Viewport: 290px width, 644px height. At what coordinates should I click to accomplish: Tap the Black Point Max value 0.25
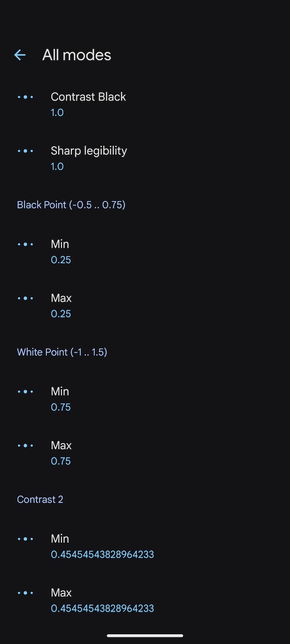tap(61, 314)
